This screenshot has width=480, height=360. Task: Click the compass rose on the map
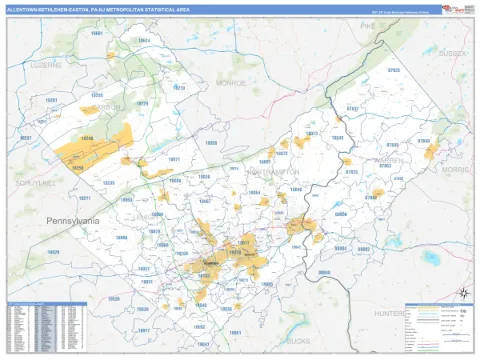click(463, 293)
